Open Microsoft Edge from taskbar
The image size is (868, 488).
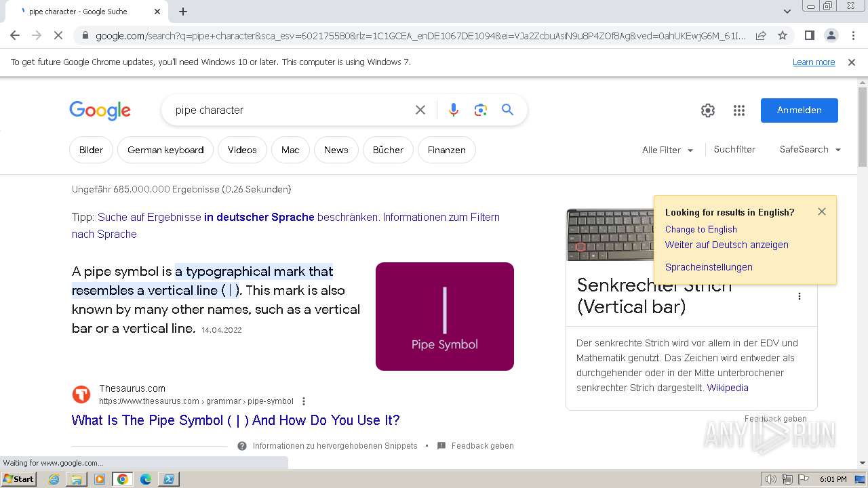[146, 479]
